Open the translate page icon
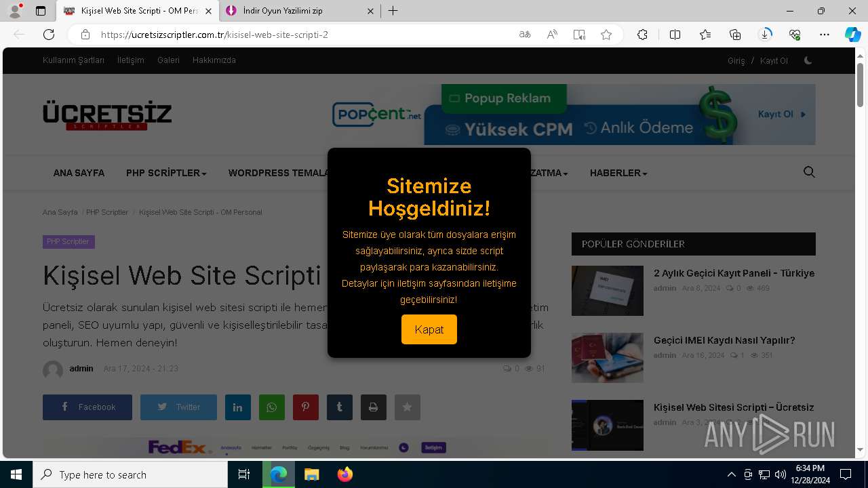The height and width of the screenshot is (488, 868). (x=525, y=35)
